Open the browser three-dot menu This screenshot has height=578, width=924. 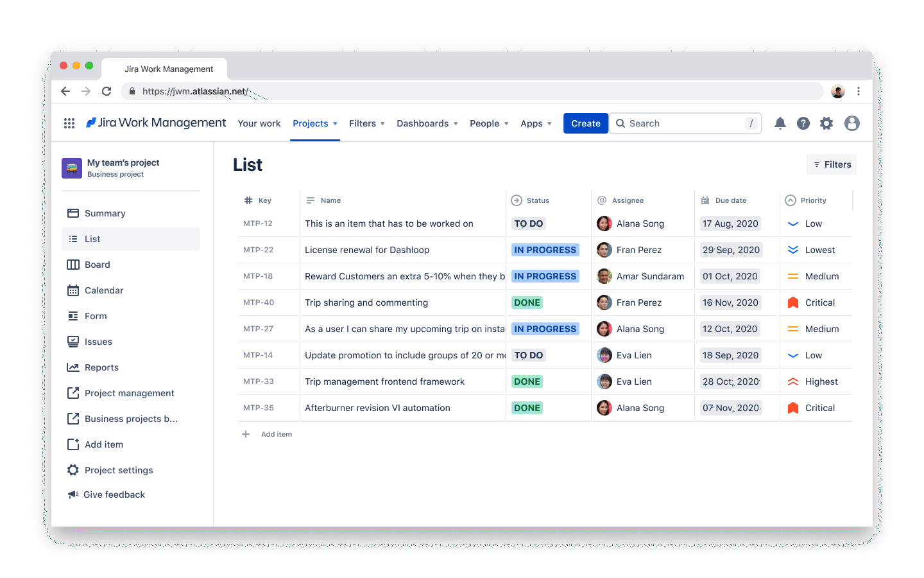click(x=859, y=91)
